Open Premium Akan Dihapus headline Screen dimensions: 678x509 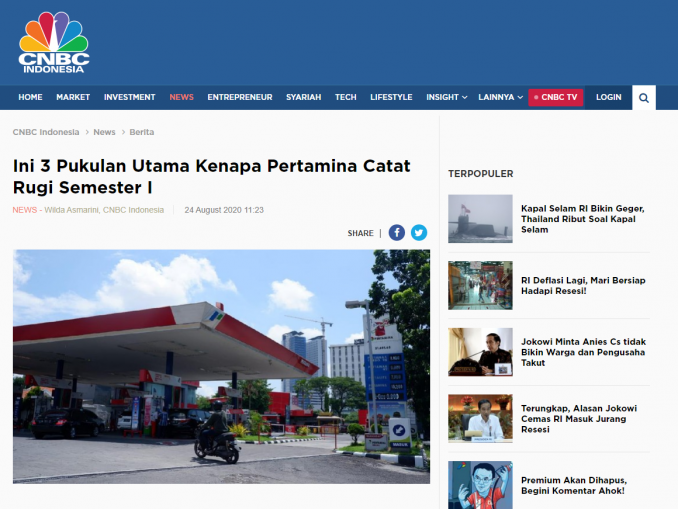pos(573,485)
